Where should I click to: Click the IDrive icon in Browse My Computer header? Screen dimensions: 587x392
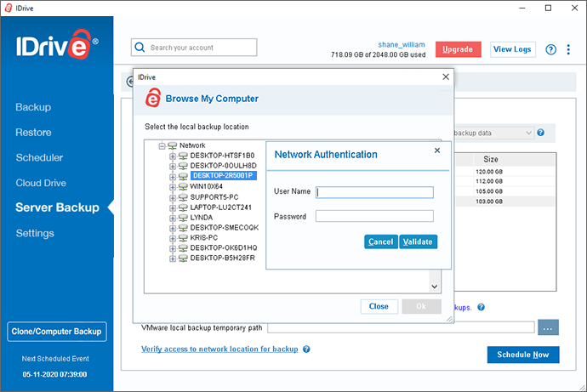point(153,98)
